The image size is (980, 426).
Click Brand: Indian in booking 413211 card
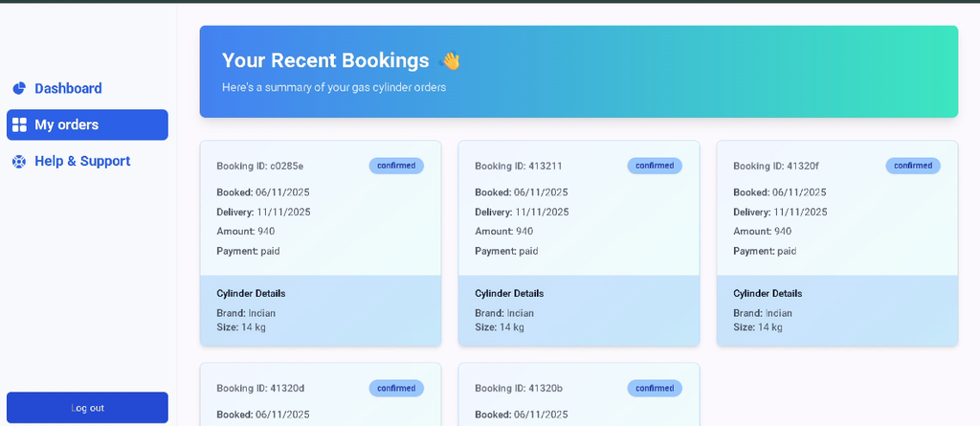504,313
